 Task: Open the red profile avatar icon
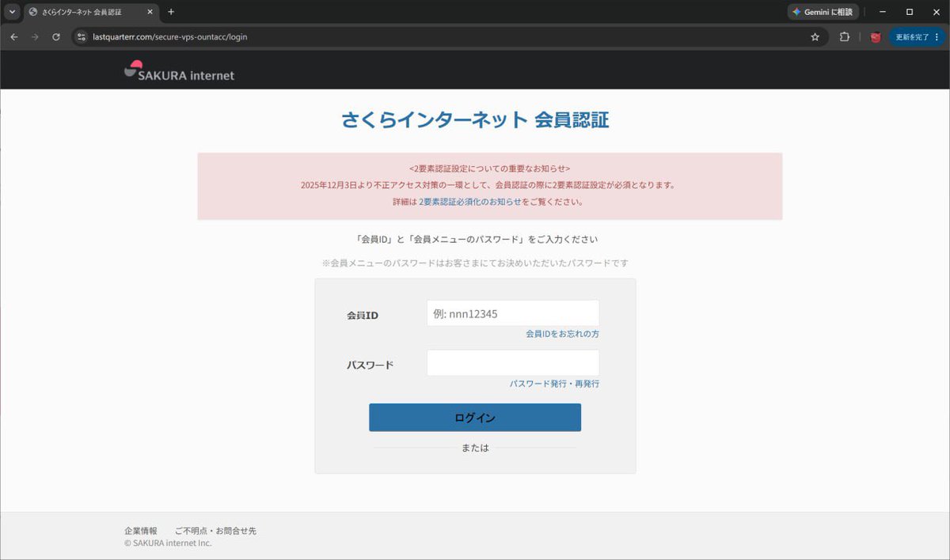[876, 36]
